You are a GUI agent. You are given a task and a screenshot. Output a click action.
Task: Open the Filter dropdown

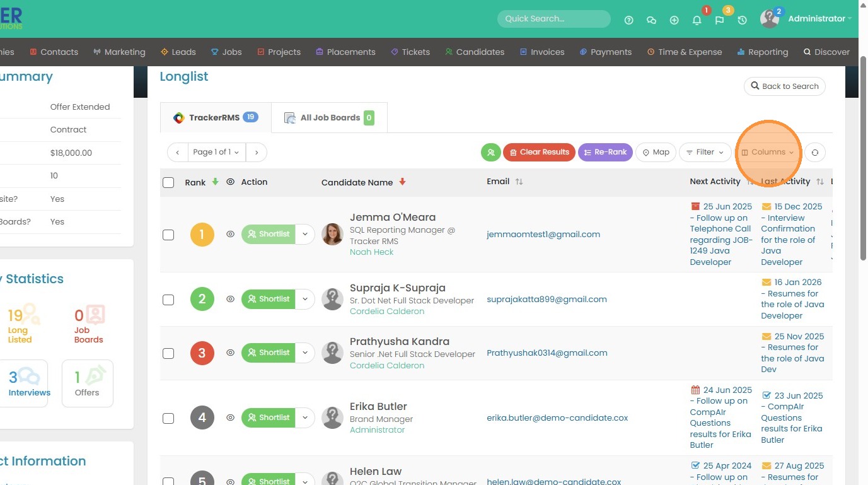pos(705,152)
